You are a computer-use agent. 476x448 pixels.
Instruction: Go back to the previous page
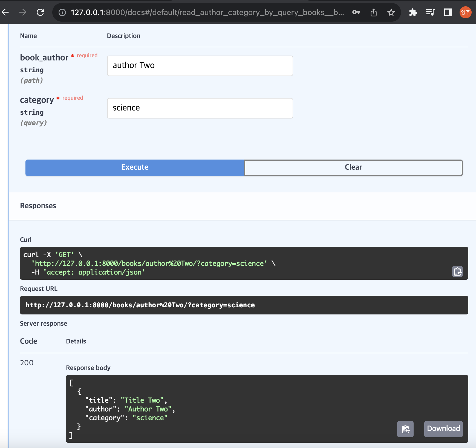tap(5, 12)
